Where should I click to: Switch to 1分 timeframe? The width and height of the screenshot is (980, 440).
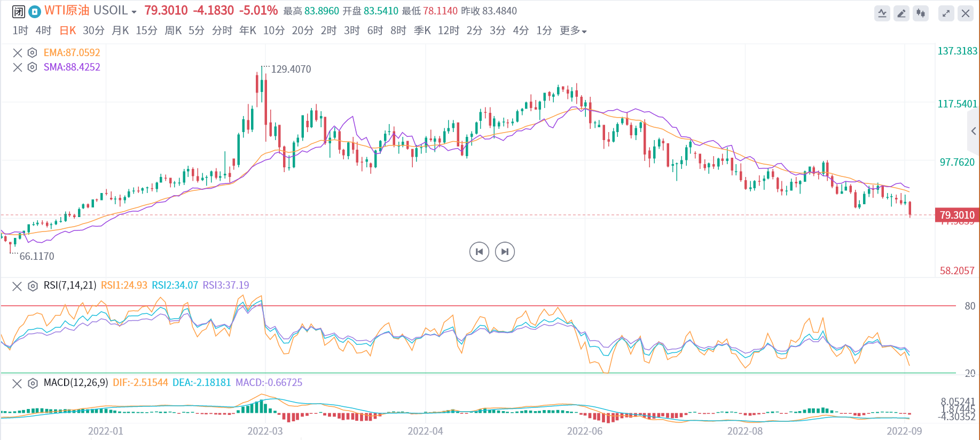point(544,30)
